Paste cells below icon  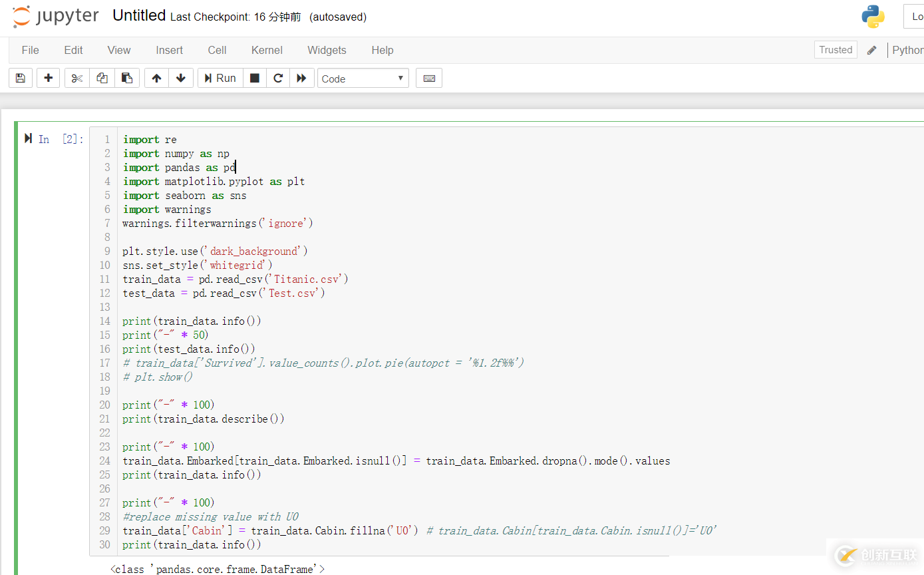coord(126,79)
